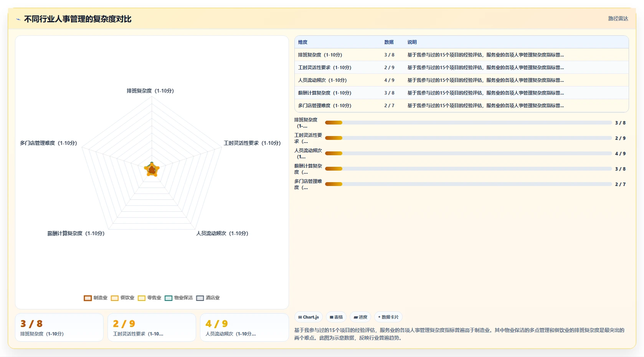Click the 多门店管理难度 row's description cell in the table
Viewport: 644px width, 357px height.
(x=485, y=106)
